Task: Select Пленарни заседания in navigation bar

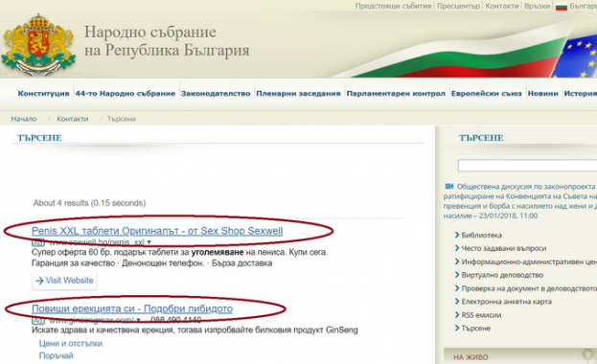Action: point(298,94)
